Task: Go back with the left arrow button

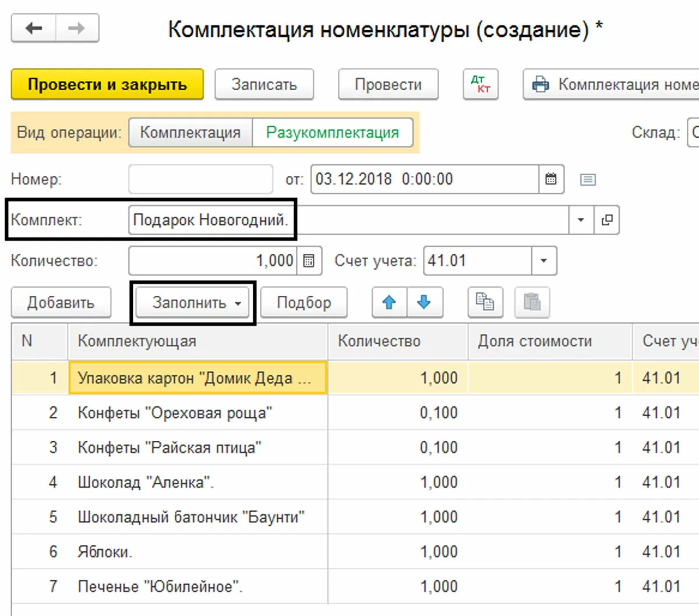Action: (34, 28)
